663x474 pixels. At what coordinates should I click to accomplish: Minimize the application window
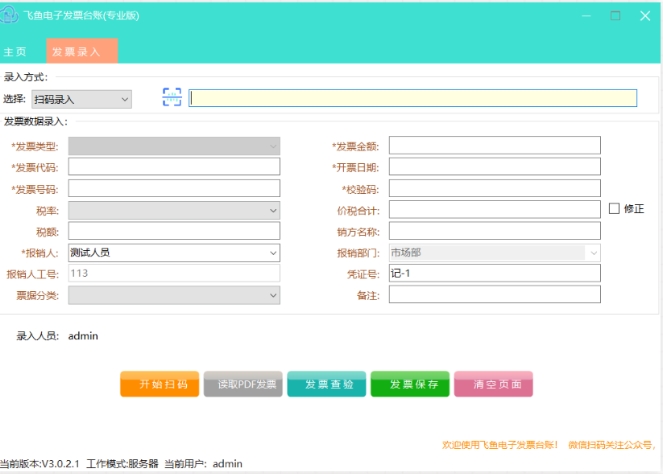(x=586, y=16)
